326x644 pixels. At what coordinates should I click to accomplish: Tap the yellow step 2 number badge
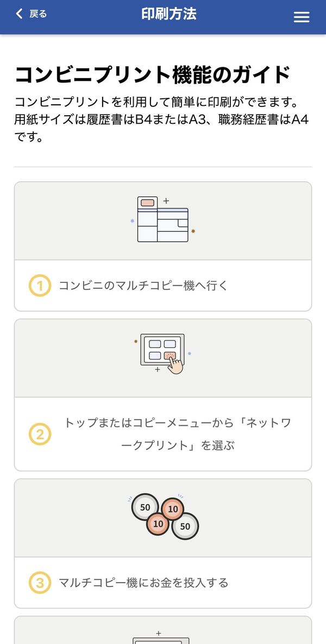pos(40,434)
